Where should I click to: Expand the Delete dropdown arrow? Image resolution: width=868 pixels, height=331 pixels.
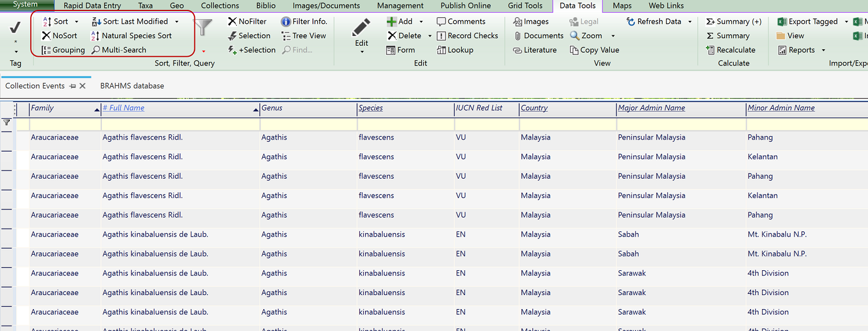pos(430,35)
